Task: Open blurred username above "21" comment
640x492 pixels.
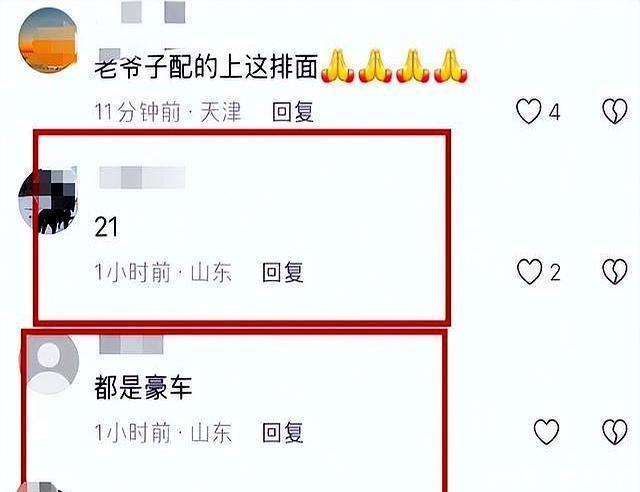Action: 142,177
